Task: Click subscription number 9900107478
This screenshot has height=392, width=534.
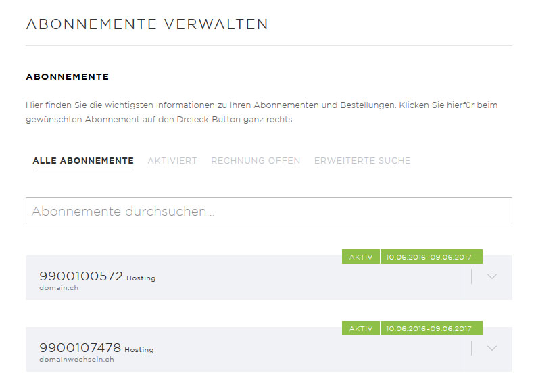Action: click(x=80, y=347)
